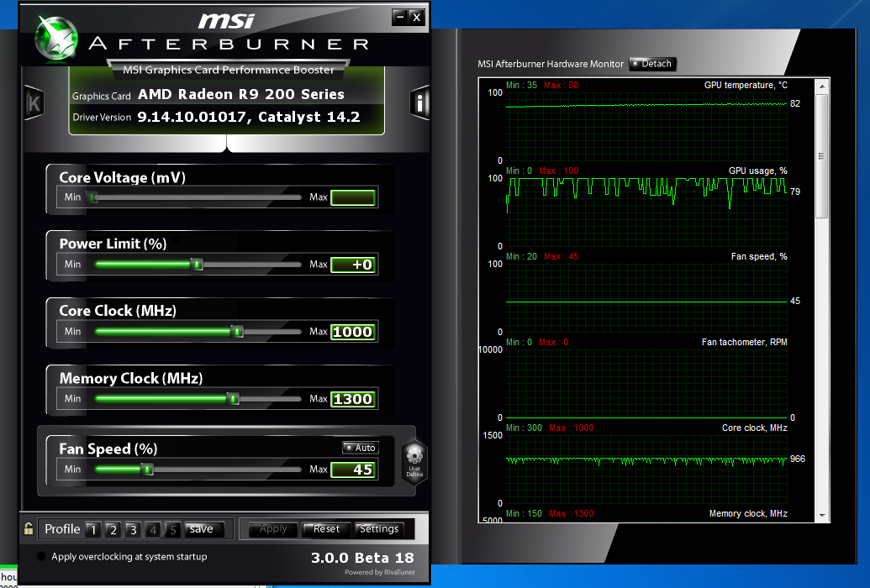Click the GPU temperature graph
The height and width of the screenshot is (588, 870).
click(646, 127)
